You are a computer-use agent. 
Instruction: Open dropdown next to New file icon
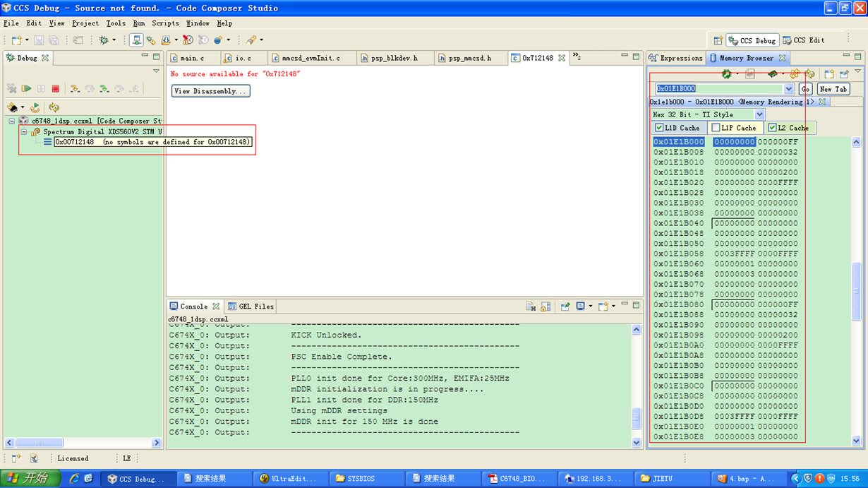click(x=25, y=40)
